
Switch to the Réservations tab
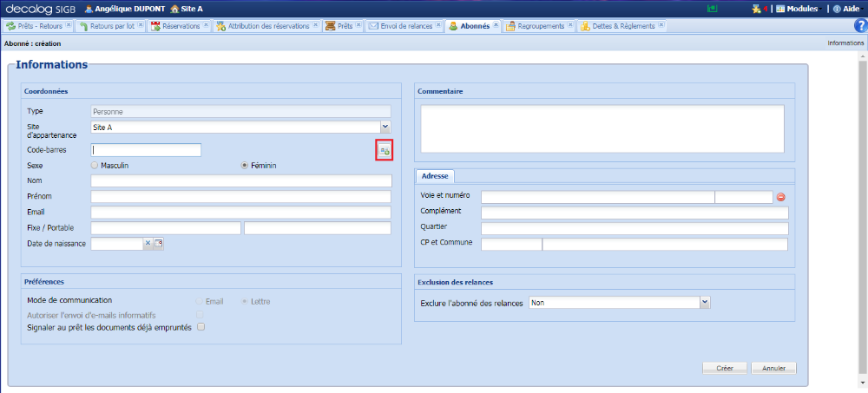(180, 26)
